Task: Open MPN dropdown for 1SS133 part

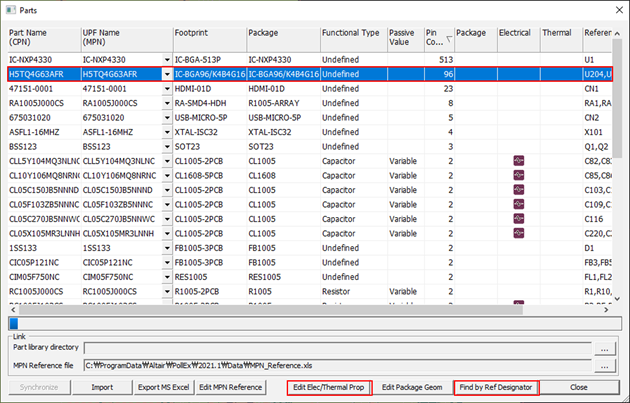Action: [165, 247]
